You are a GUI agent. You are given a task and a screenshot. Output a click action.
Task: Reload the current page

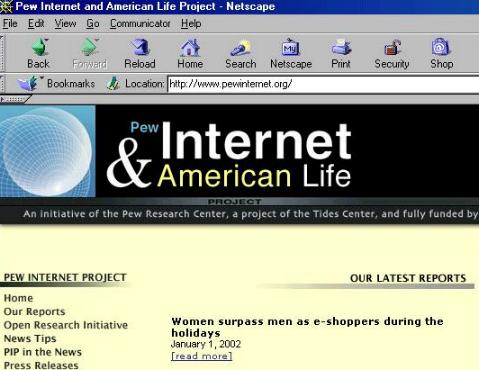140,47
